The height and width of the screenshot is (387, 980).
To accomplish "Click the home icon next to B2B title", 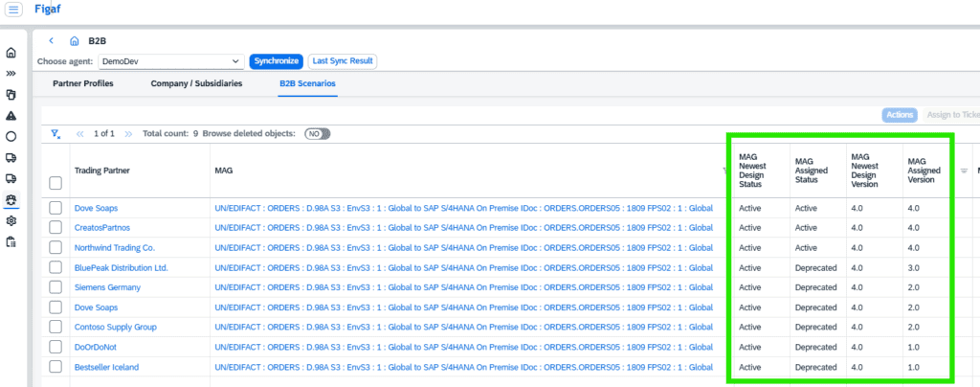I will tap(75, 41).
